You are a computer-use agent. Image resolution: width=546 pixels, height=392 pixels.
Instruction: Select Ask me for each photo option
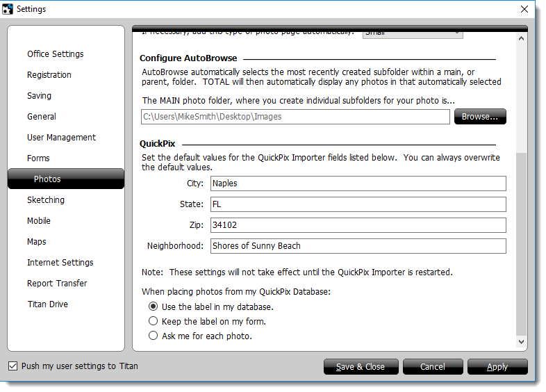(154, 336)
